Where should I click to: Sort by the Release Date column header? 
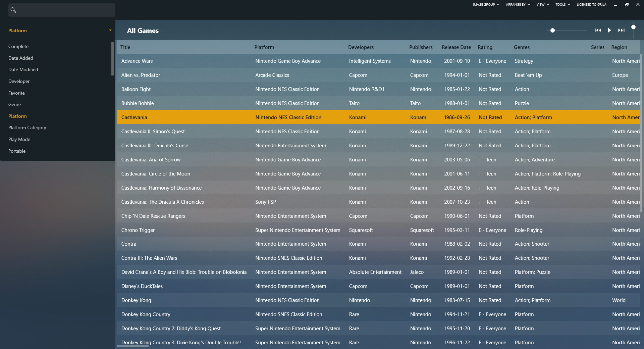coord(456,47)
